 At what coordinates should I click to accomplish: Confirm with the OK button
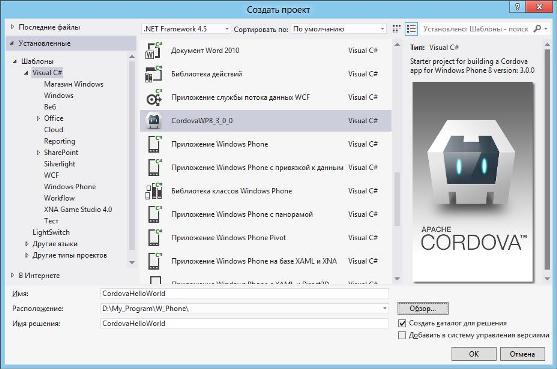(474, 354)
